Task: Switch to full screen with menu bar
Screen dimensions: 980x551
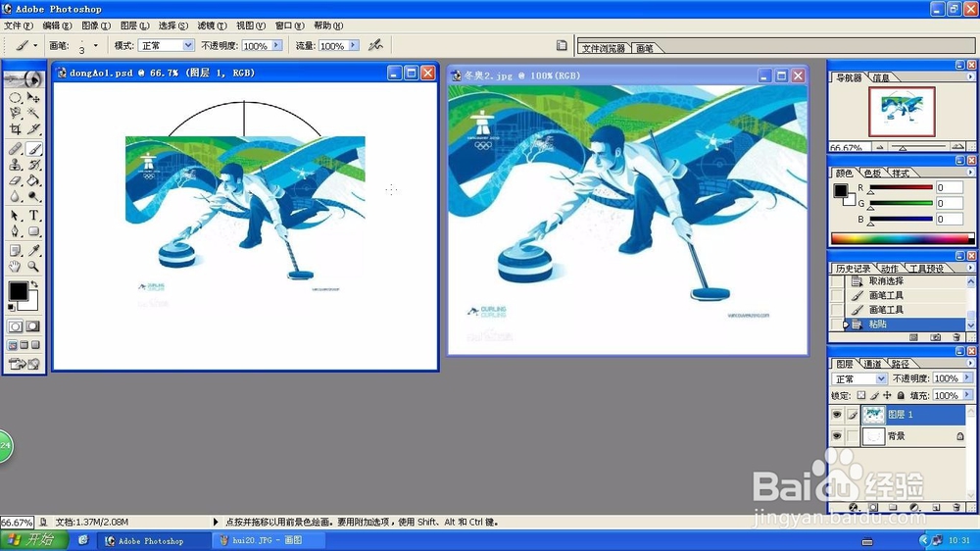Action: tap(24, 345)
